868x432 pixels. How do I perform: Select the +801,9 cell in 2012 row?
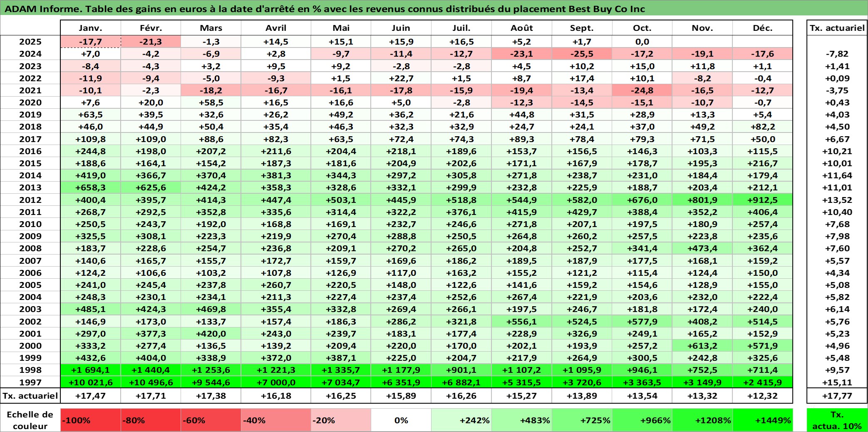pos(702,200)
